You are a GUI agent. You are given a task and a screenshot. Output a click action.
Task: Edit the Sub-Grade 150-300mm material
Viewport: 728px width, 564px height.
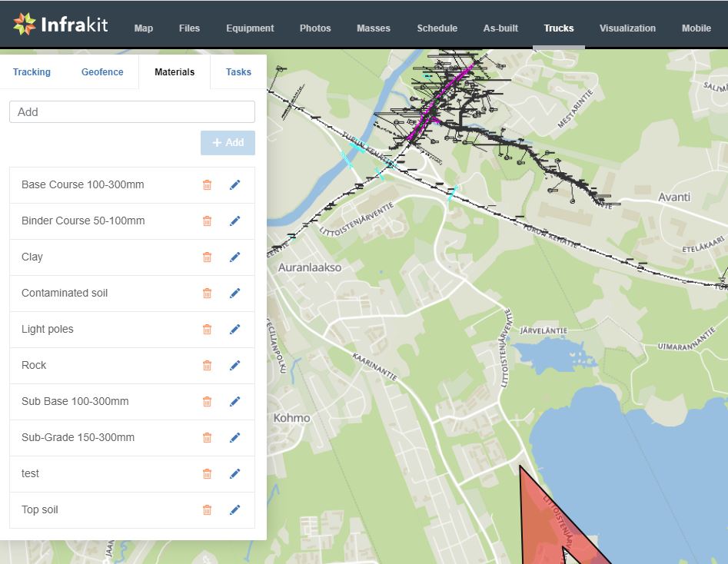235,438
